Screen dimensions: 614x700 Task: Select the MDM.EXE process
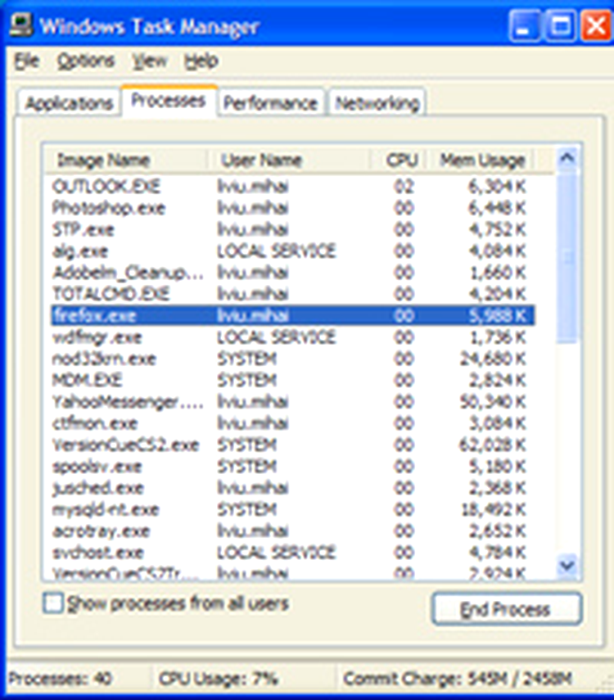292,380
